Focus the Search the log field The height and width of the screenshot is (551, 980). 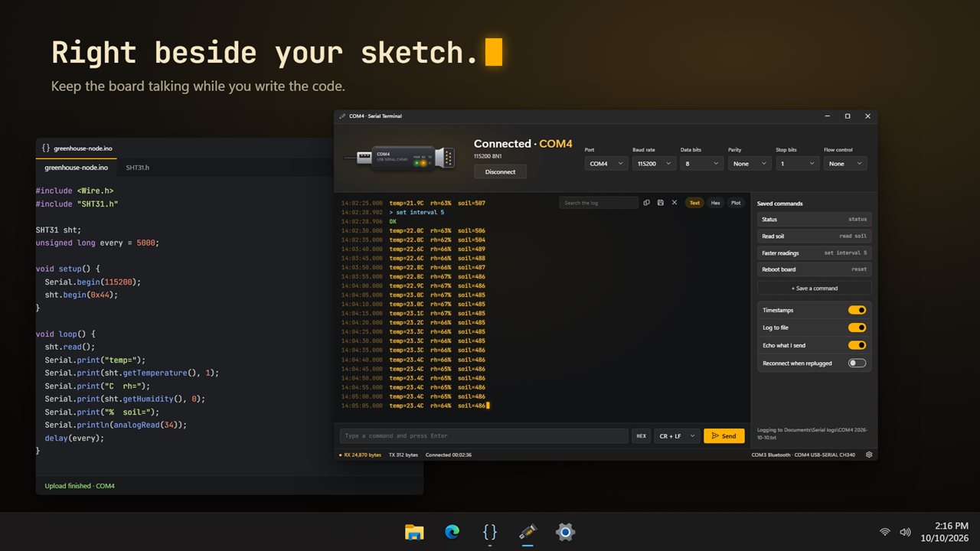pyautogui.click(x=599, y=203)
